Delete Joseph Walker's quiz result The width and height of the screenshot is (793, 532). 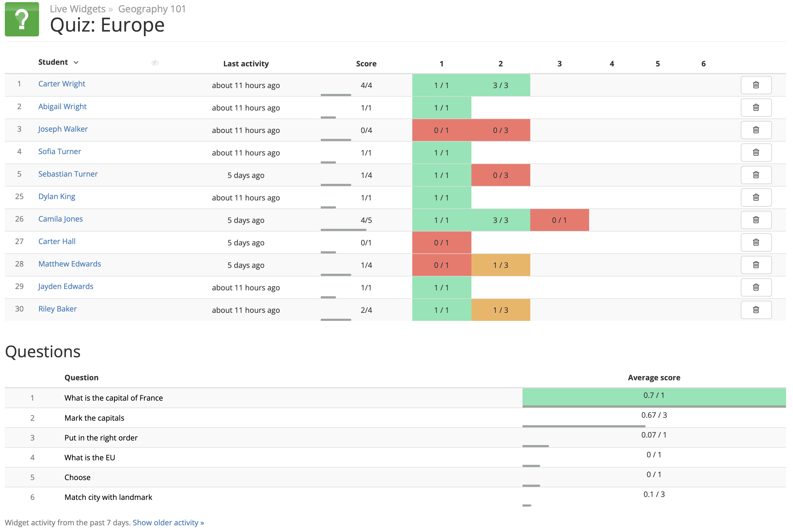coord(756,130)
